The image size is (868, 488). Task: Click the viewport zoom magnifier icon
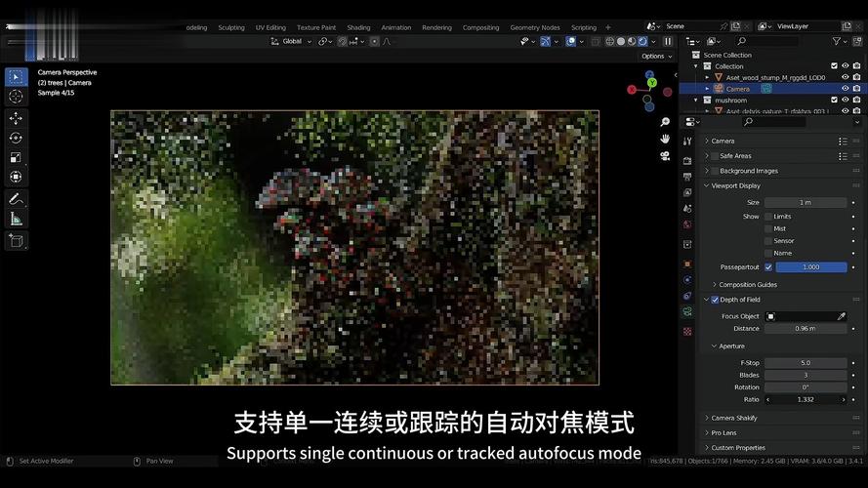665,122
